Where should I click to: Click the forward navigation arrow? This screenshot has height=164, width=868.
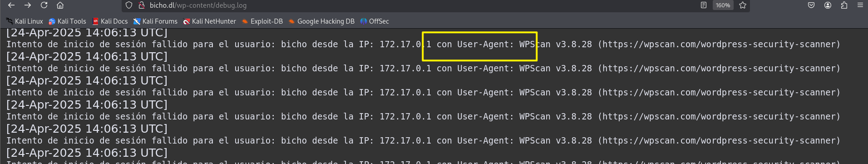pyautogui.click(x=28, y=5)
